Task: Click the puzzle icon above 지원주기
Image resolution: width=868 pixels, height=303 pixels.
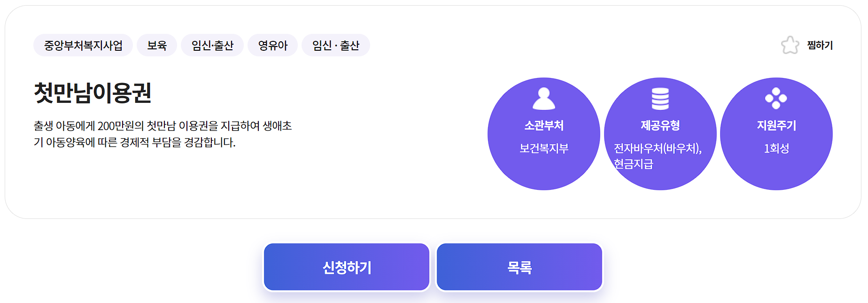Action: 776,99
